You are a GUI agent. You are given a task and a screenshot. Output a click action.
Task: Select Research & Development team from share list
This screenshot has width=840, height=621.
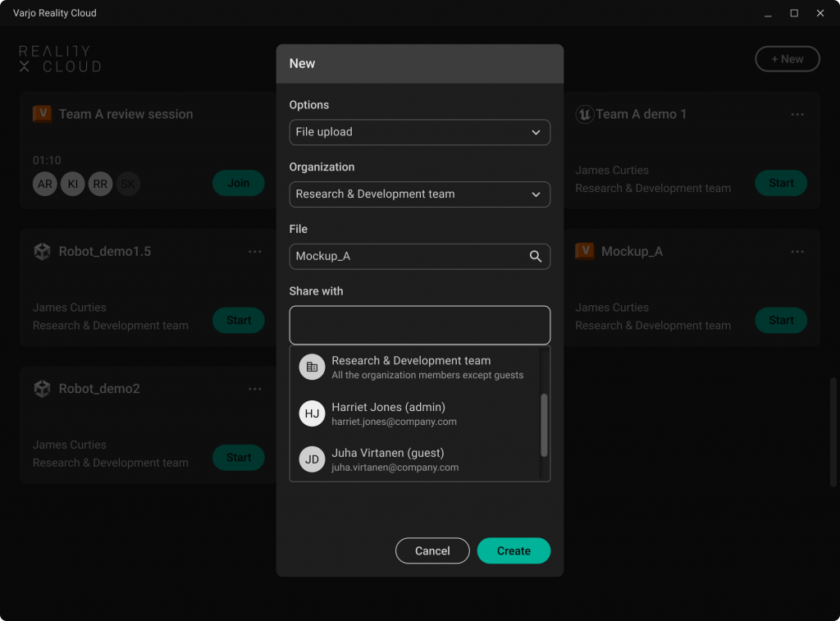tap(427, 368)
